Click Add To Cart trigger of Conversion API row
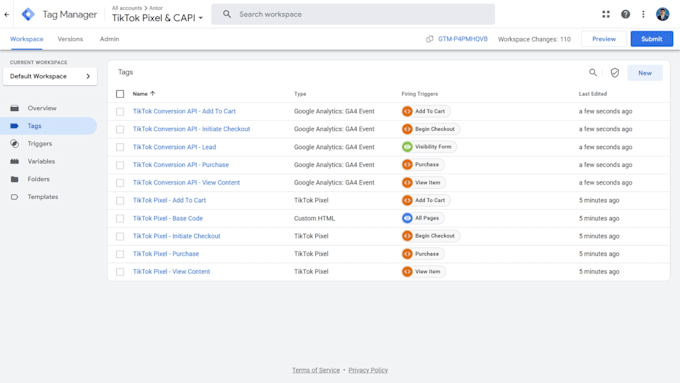The image size is (680, 383). [426, 111]
